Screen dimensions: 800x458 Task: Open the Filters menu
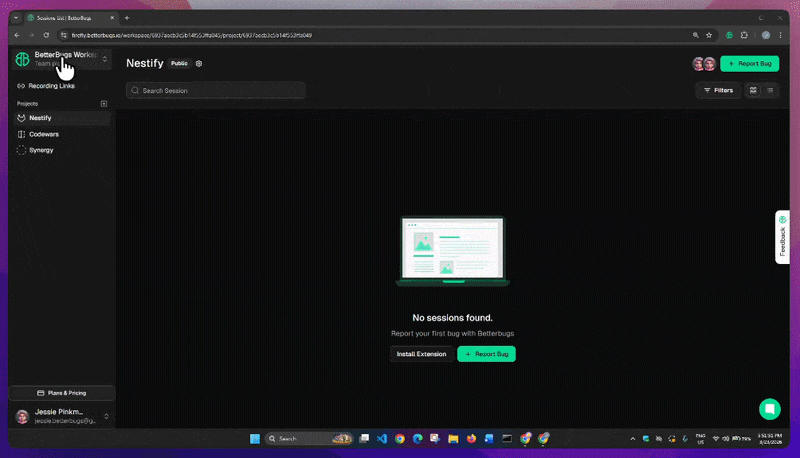718,90
